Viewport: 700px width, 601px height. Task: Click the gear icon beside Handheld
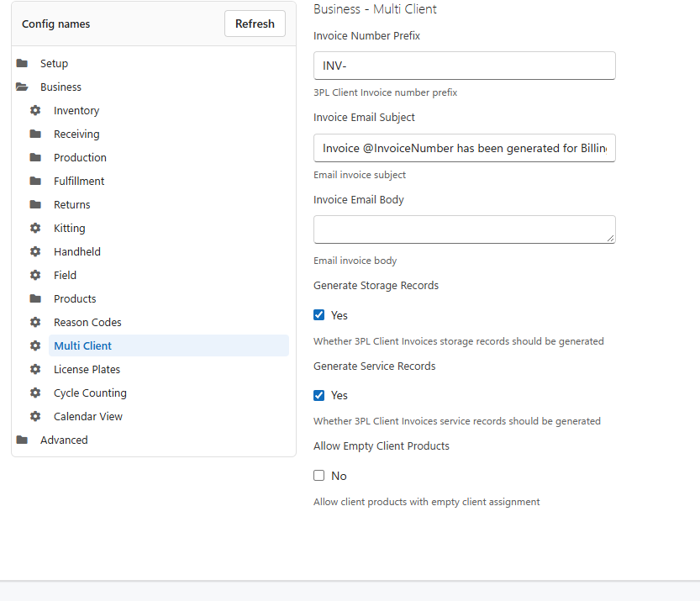coord(35,251)
